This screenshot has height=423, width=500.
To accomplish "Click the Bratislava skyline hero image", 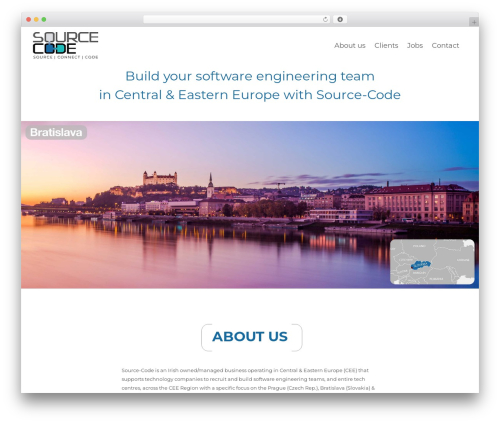I will pos(250,205).
